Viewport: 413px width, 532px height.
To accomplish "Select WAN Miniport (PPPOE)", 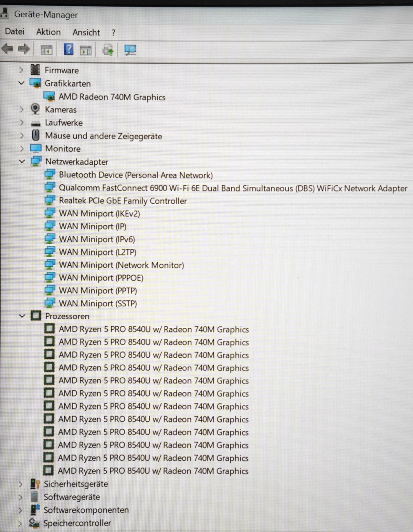I will point(101,277).
